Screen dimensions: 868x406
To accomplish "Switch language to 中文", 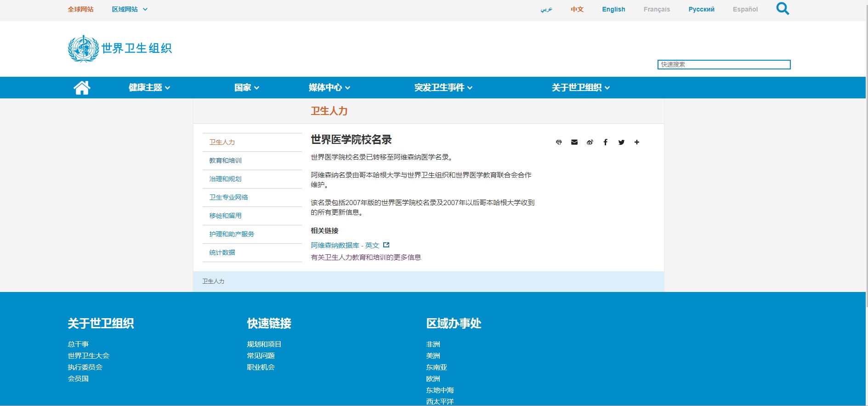I will click(x=577, y=9).
